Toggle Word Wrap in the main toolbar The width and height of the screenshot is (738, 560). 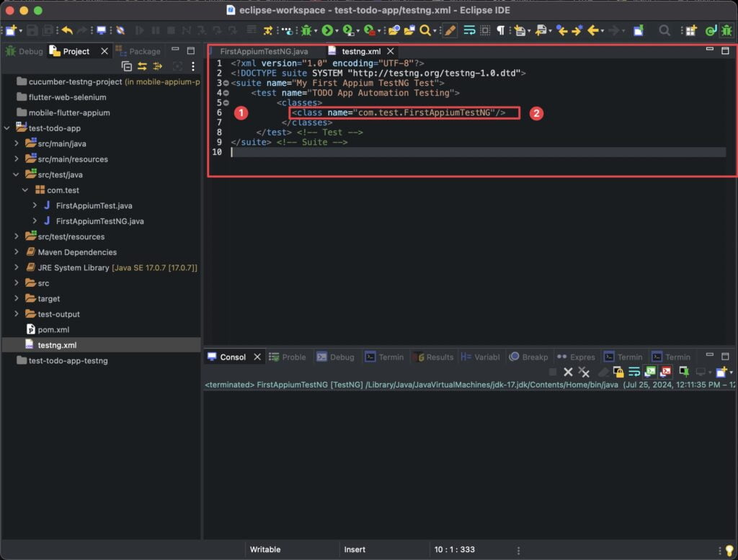[469, 30]
